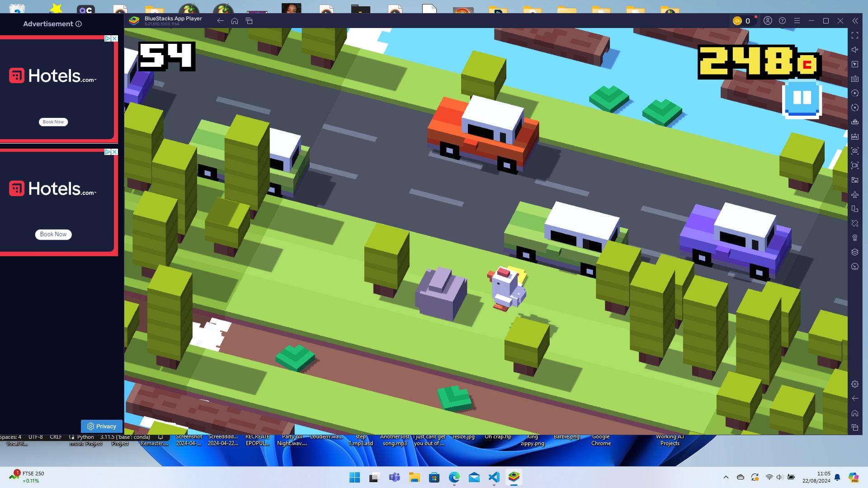Launch Microsoft Teams from taskbar
Viewport: 868px width, 488px height.
pyautogui.click(x=395, y=477)
